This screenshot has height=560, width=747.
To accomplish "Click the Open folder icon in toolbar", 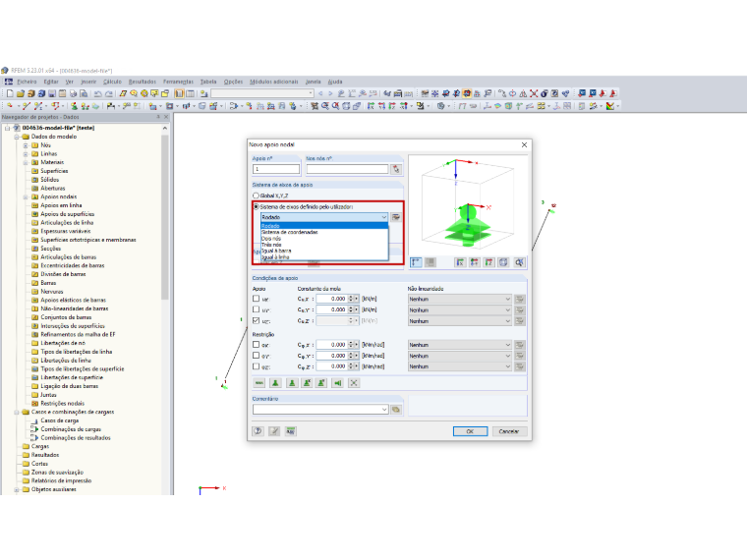I will point(21,93).
